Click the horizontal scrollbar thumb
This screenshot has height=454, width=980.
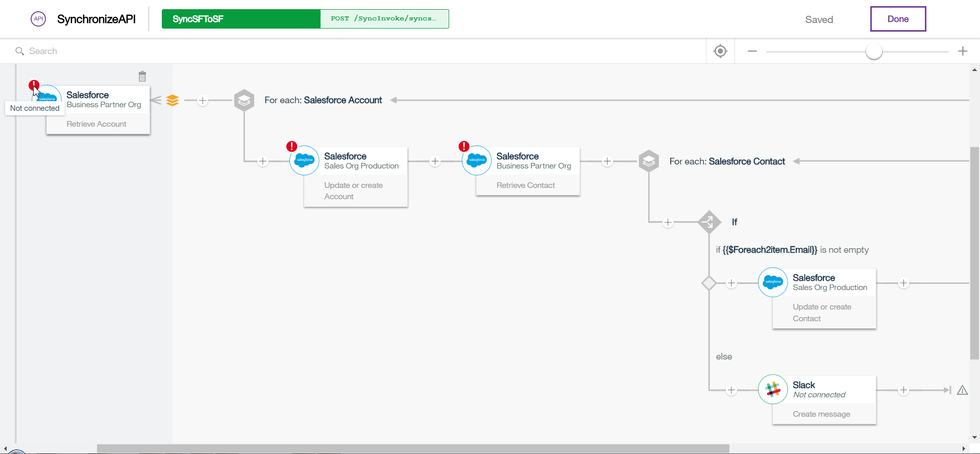413,449
